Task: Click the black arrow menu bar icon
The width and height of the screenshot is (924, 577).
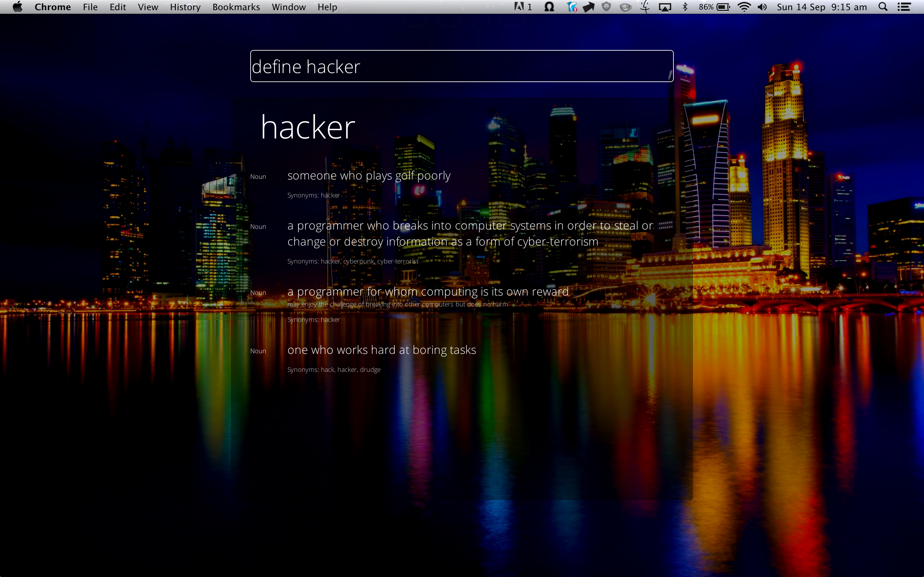Action: point(588,7)
